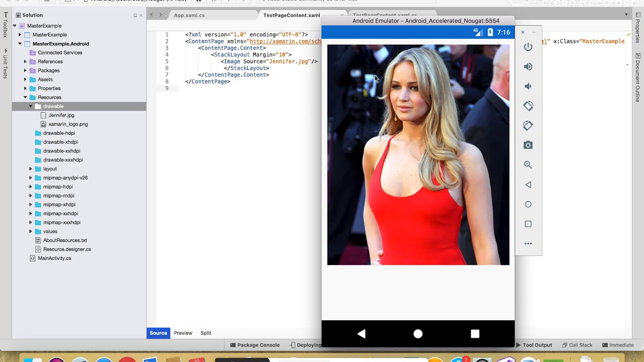Select the Preview view tab
This screenshot has width=644, height=362.
(183, 333)
